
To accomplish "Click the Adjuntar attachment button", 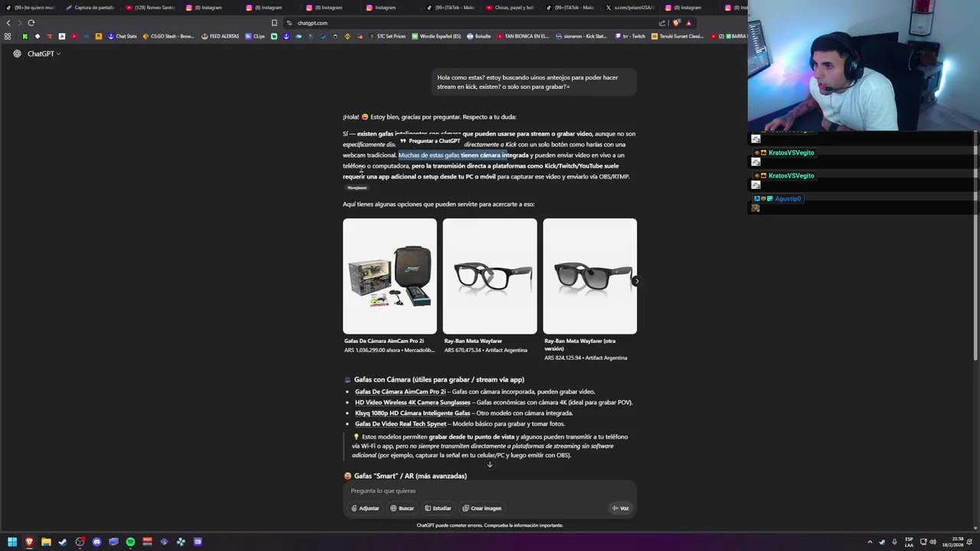I will click(365, 508).
